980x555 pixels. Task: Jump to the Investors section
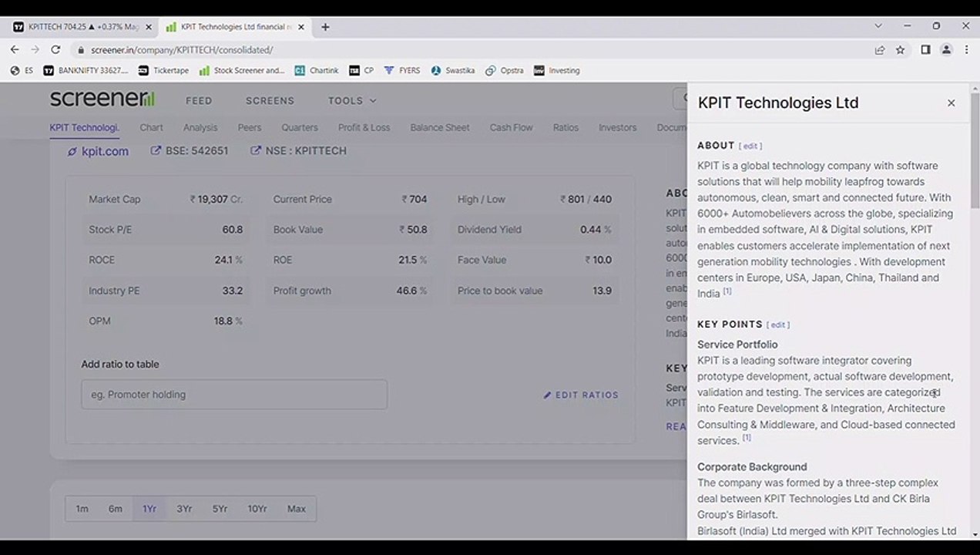[617, 128]
